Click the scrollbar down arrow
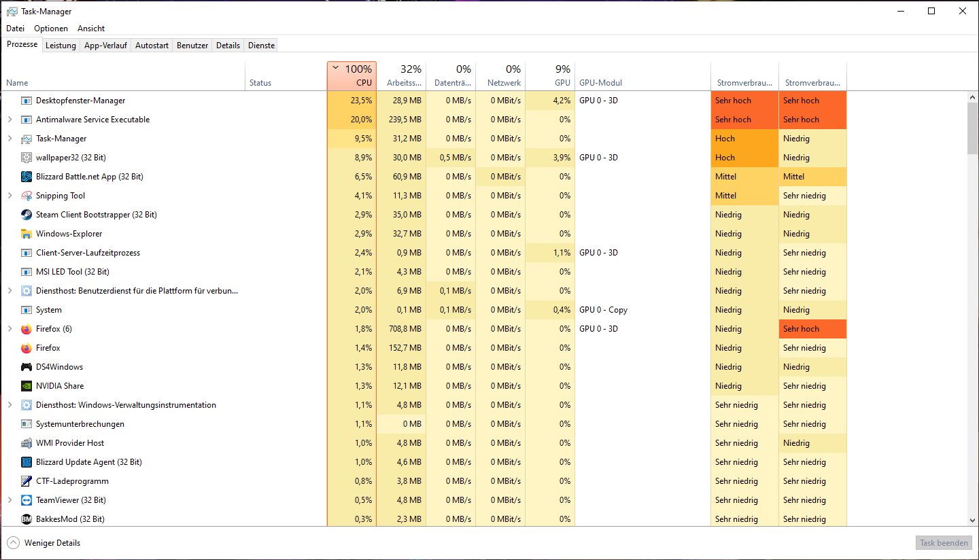Image resolution: width=979 pixels, height=560 pixels. coord(972,521)
